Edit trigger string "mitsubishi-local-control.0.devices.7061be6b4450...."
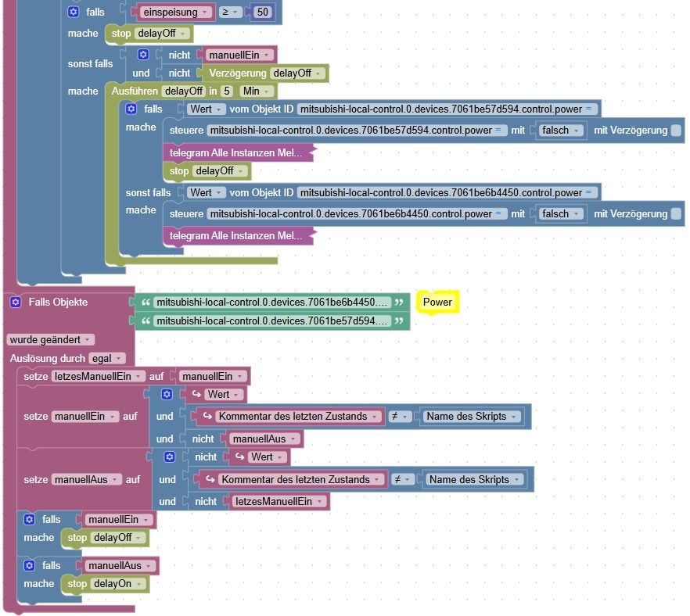The height and width of the screenshot is (616, 690). [x=272, y=303]
